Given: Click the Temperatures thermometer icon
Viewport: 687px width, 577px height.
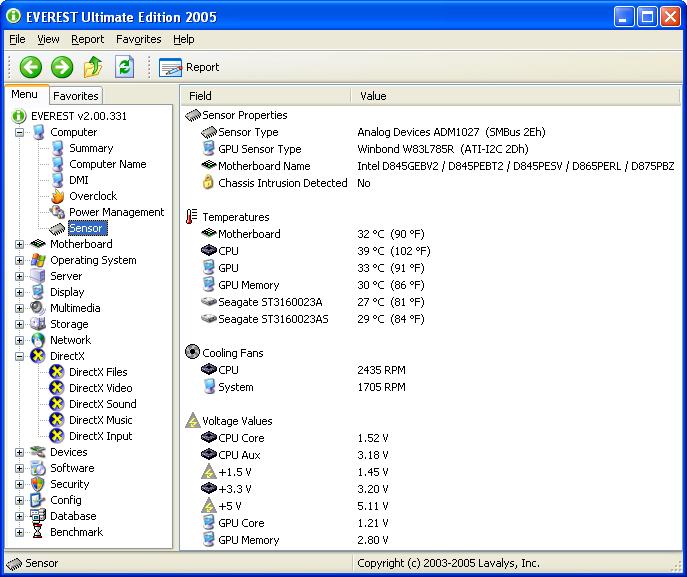Looking at the screenshot, I should click(191, 216).
